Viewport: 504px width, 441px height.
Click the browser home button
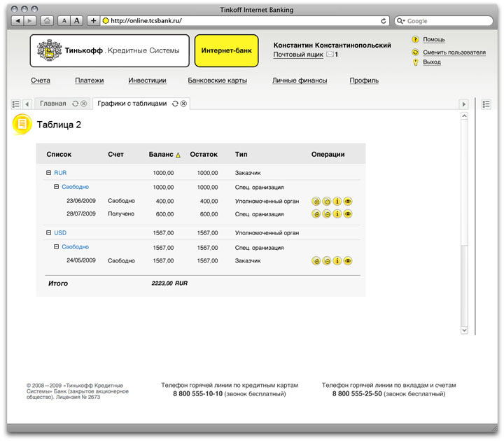tap(47, 21)
